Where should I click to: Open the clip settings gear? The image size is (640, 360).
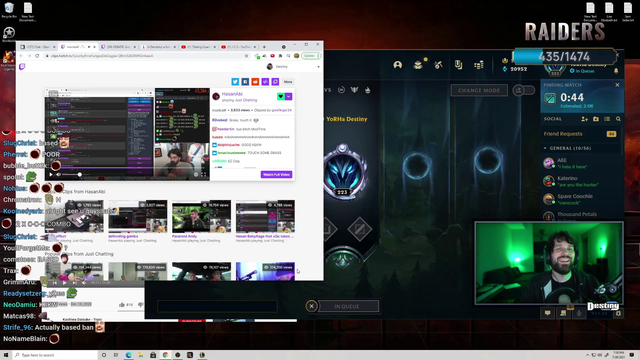(196, 175)
